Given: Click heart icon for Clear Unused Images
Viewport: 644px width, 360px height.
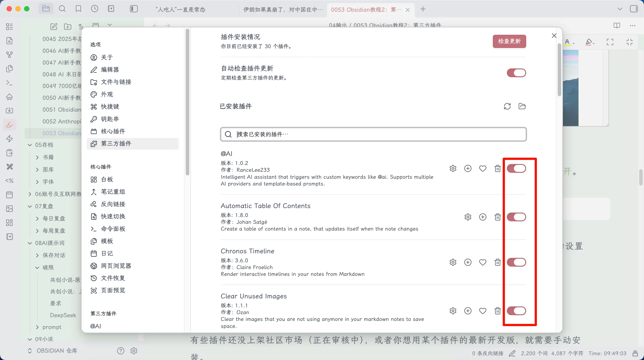Looking at the screenshot, I should click(483, 311).
